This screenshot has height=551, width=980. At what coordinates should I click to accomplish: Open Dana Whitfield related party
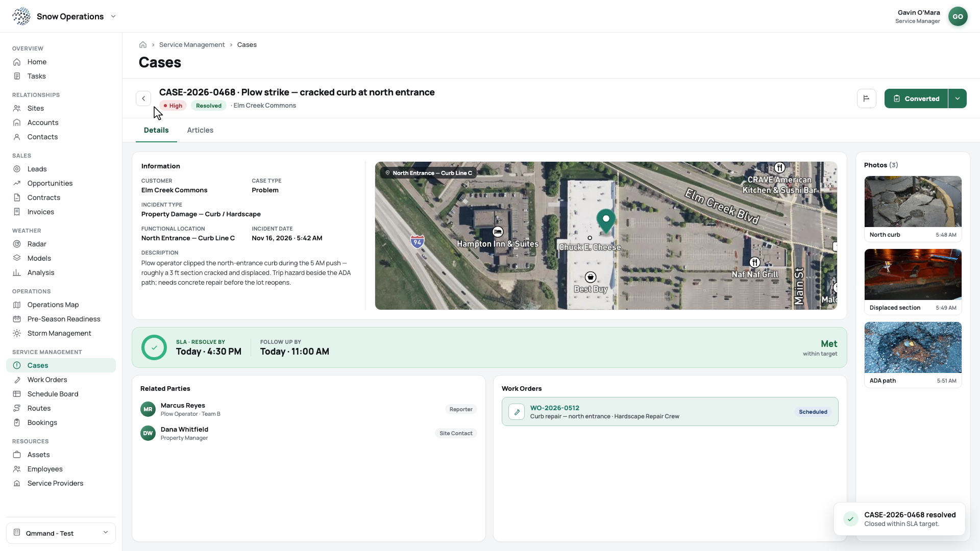tap(308, 433)
